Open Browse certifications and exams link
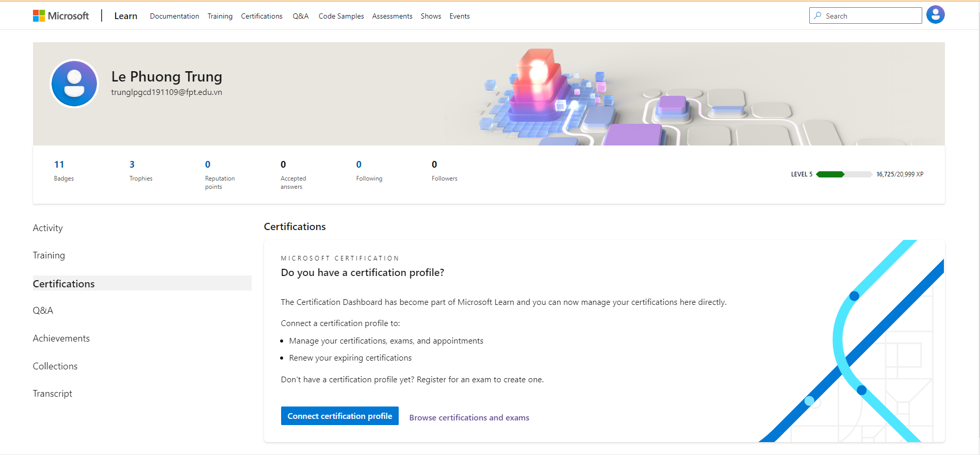Viewport: 980px width, 455px height. [x=469, y=418]
